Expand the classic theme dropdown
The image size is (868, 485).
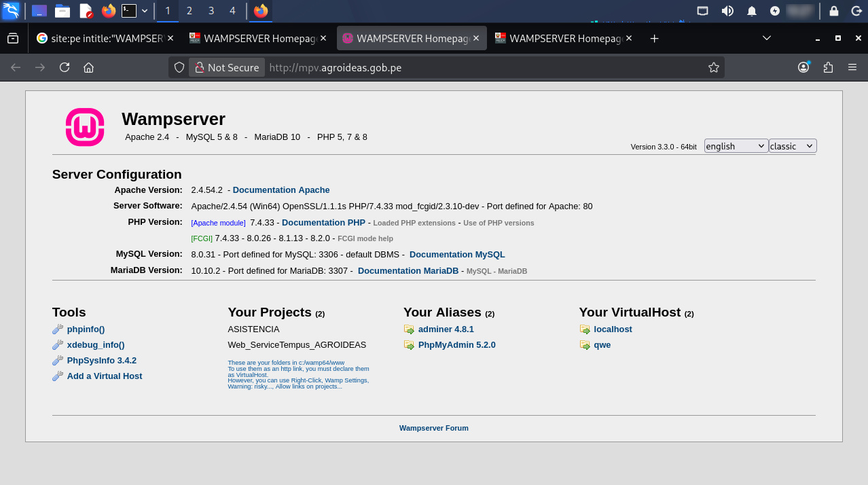click(792, 146)
